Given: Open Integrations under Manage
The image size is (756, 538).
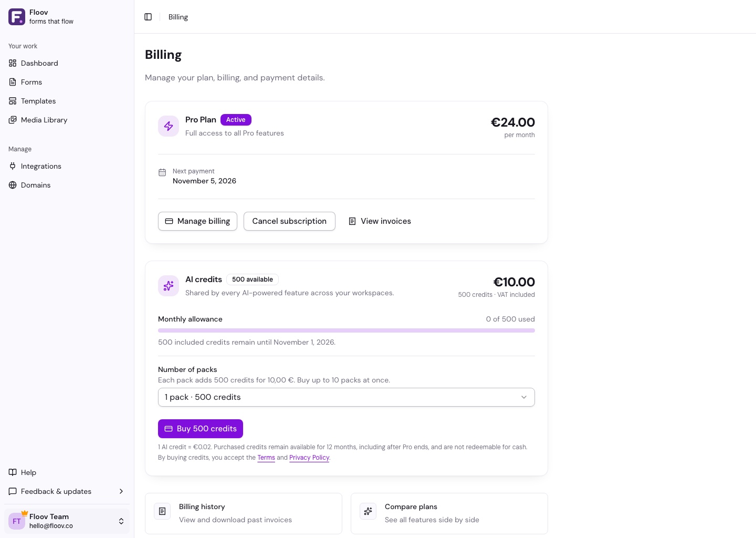Looking at the screenshot, I should pyautogui.click(x=67, y=166).
